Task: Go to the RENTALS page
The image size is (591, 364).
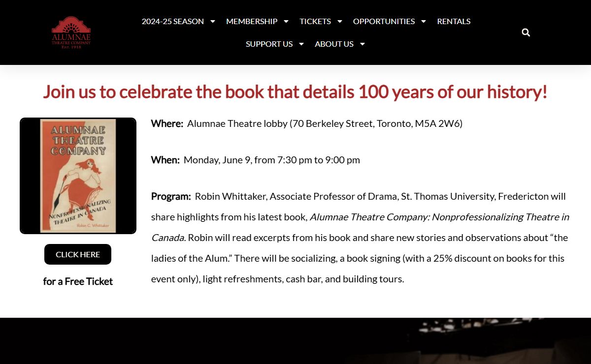Action: (454, 22)
